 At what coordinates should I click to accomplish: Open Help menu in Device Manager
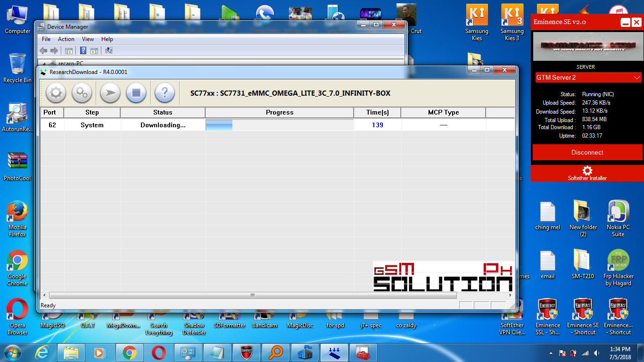(x=107, y=39)
